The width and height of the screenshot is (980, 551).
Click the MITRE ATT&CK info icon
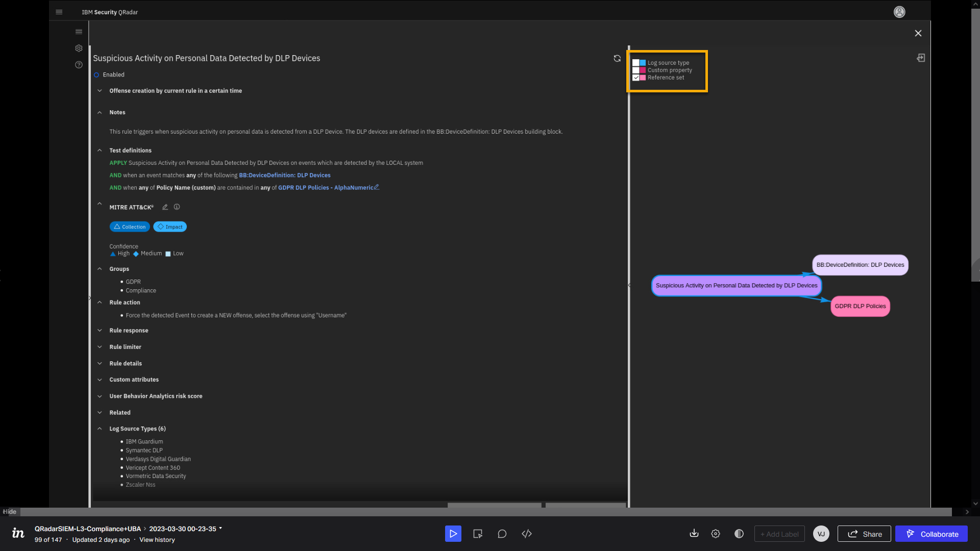pyautogui.click(x=177, y=207)
